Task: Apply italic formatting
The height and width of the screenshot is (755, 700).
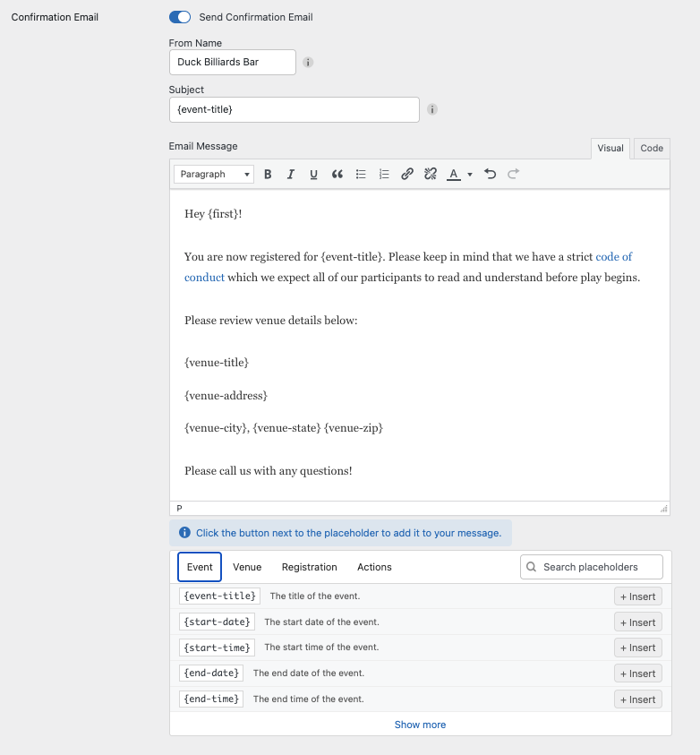Action: tap(291, 175)
